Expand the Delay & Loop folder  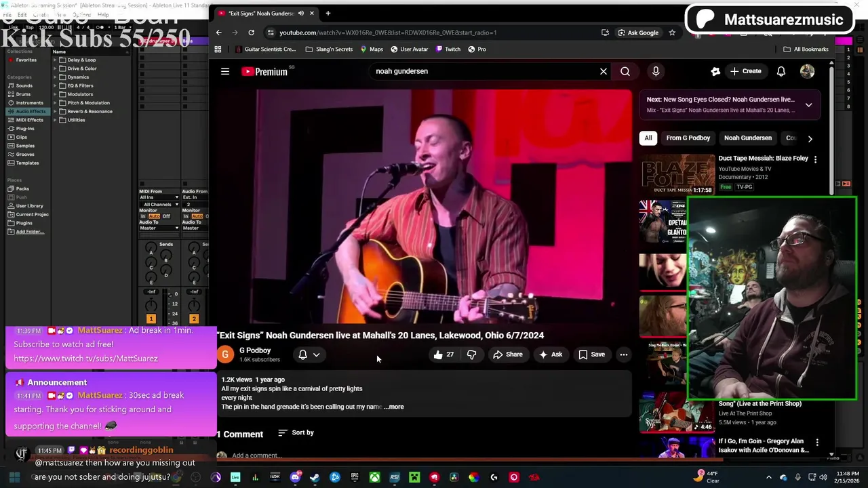tap(54, 60)
